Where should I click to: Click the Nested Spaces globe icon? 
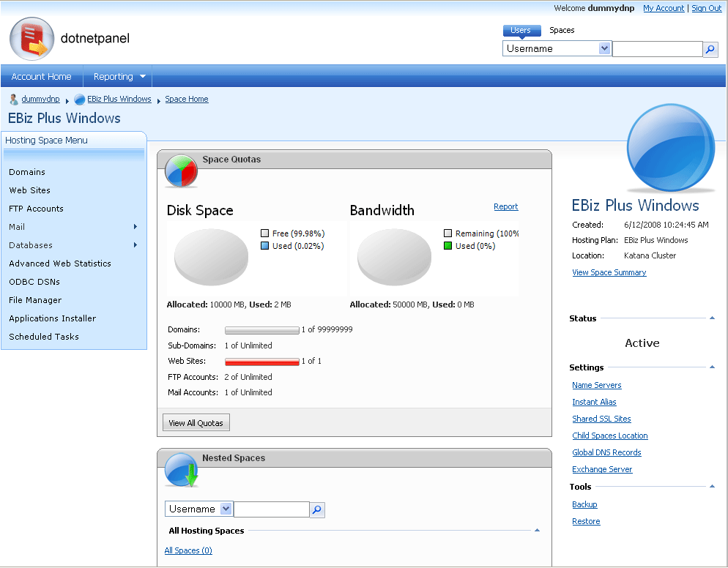pos(182,470)
